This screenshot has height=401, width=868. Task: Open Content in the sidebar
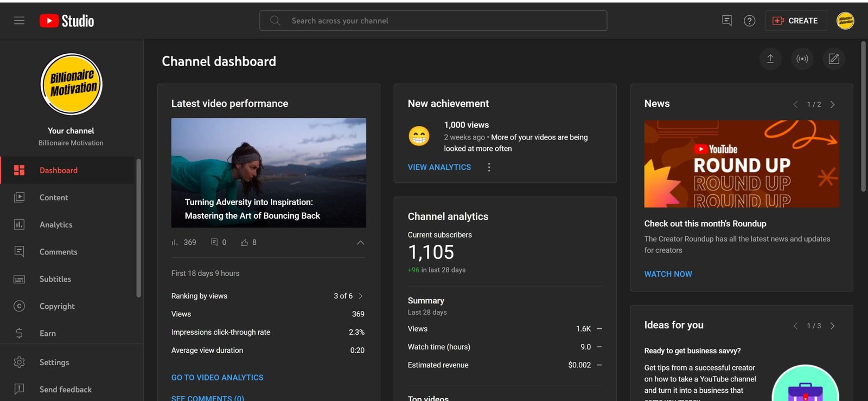pos(67,198)
